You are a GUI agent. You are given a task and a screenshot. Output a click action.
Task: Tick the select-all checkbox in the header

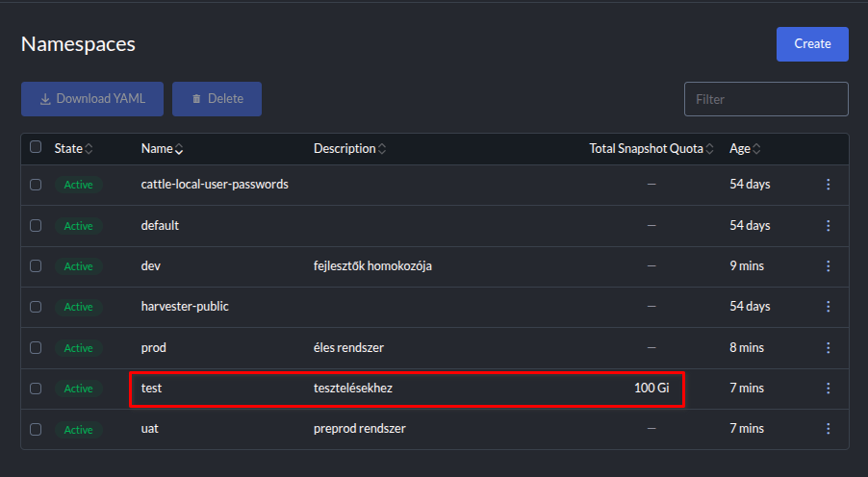tap(36, 147)
